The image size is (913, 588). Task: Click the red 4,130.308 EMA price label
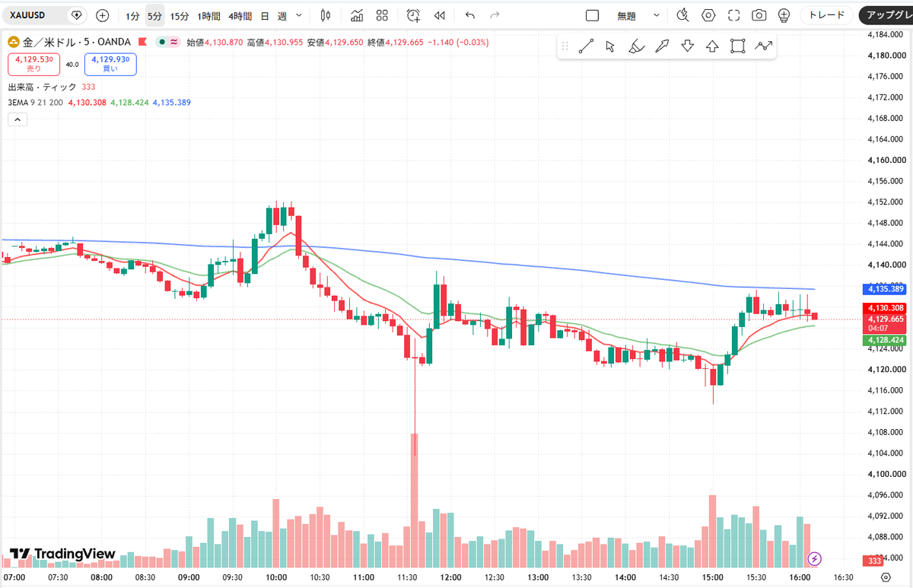[884, 307]
